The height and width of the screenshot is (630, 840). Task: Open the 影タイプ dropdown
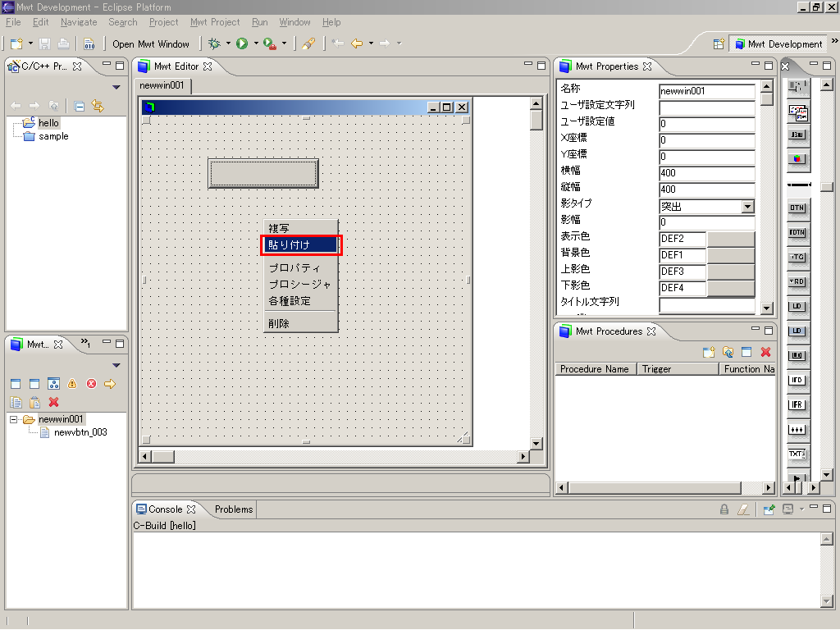click(748, 206)
